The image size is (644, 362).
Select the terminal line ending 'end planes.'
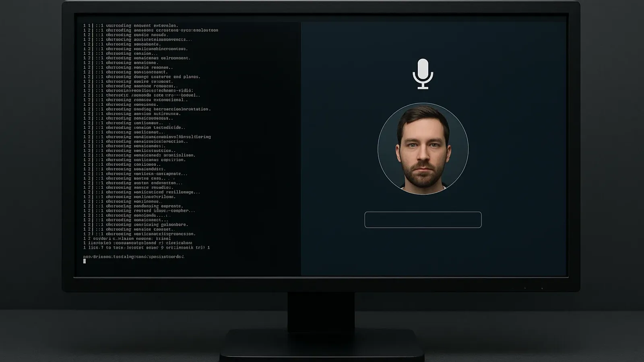pyautogui.click(x=142, y=77)
